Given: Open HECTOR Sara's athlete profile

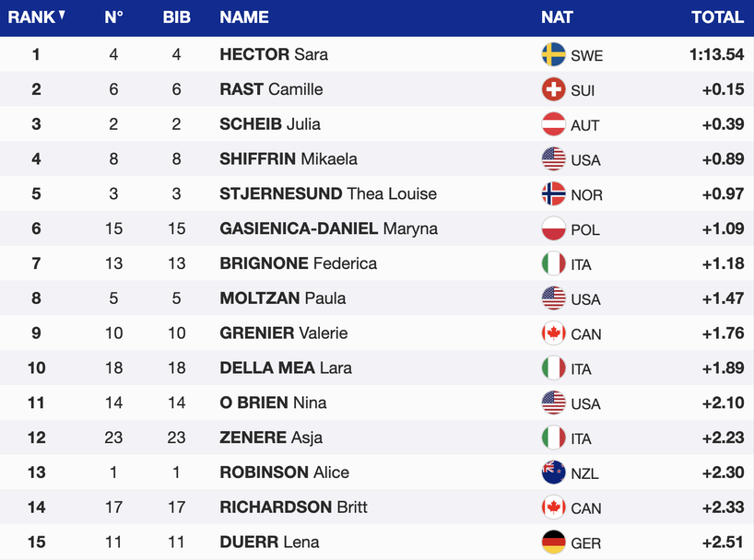Looking at the screenshot, I should pos(274,54).
